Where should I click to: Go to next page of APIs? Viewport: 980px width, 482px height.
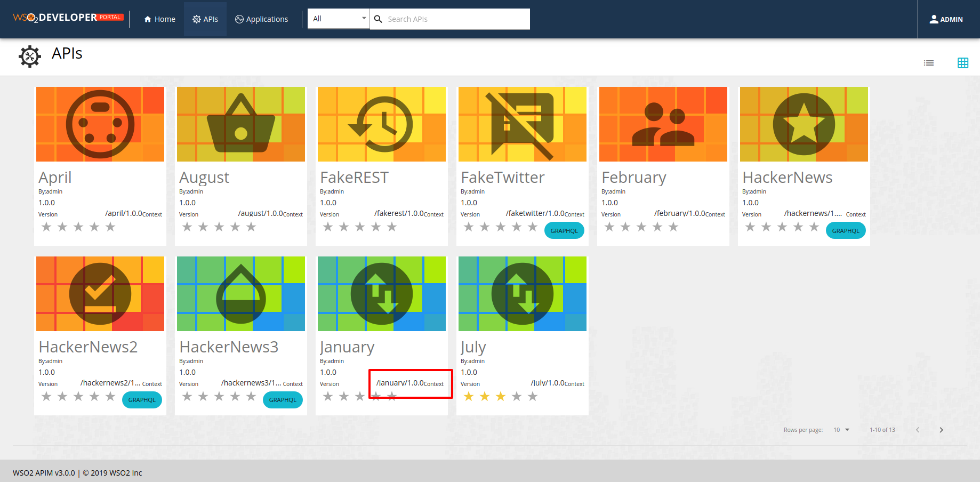click(x=942, y=430)
